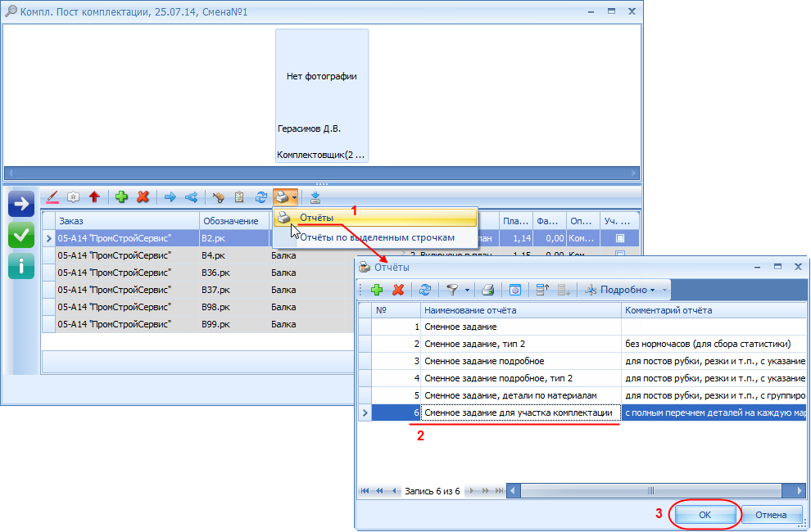Open the printer button dropdown arrow

coord(294,197)
